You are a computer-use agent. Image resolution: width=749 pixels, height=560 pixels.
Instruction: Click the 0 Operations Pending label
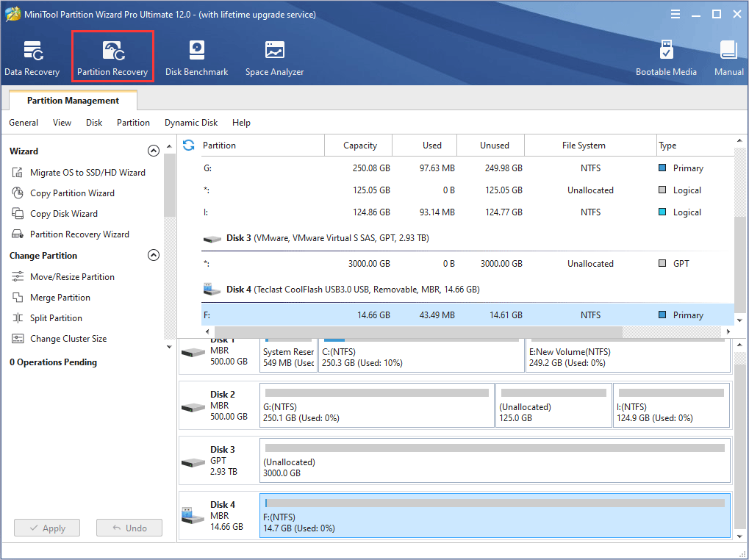(53, 362)
